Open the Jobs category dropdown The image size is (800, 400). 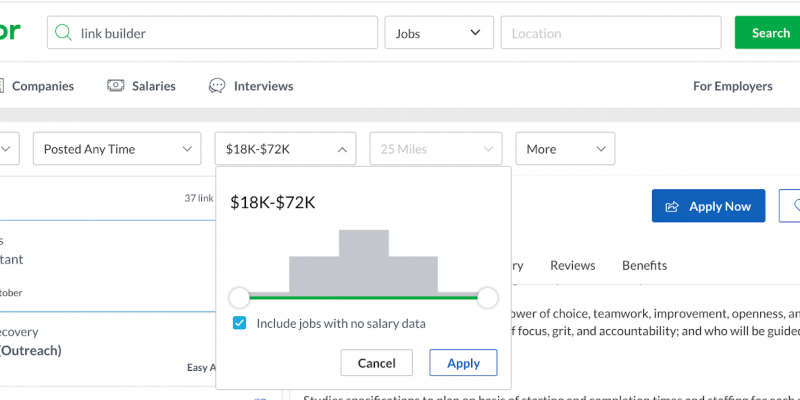click(438, 33)
